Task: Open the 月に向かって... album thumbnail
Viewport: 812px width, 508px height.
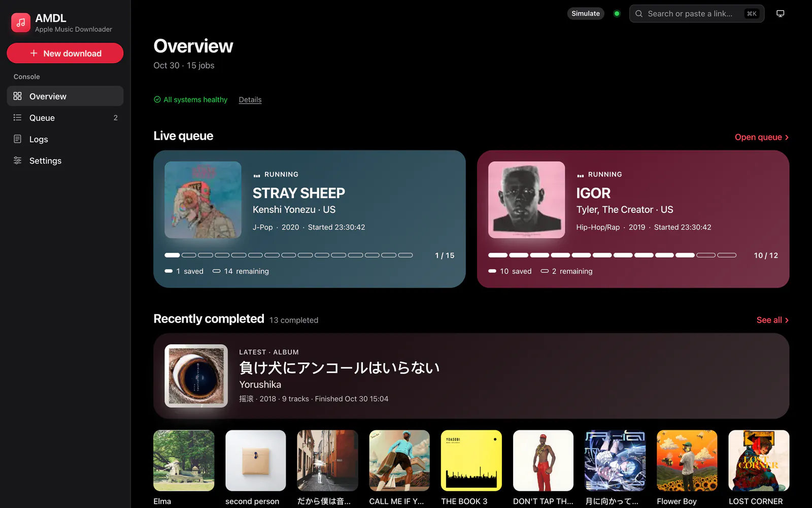Action: pos(615,461)
